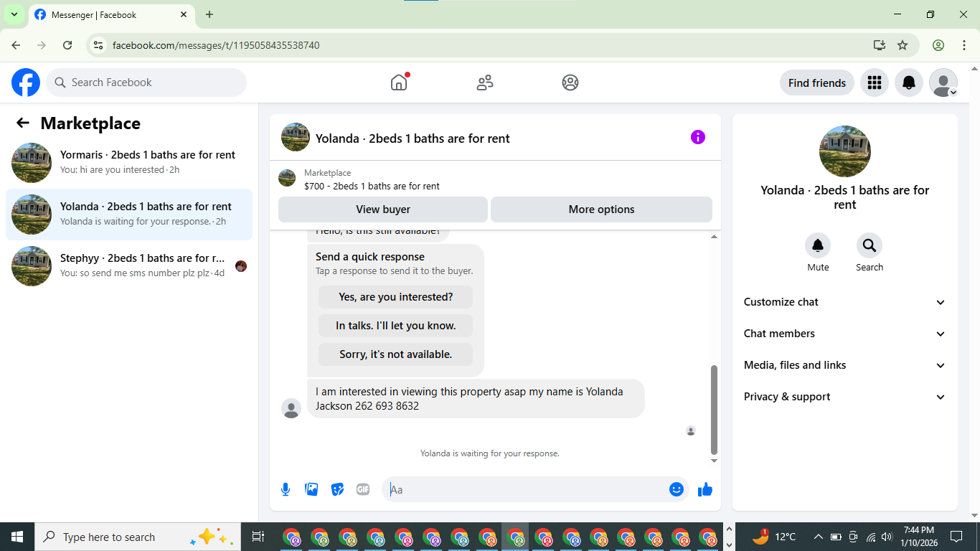Click the browser address bar URL
The image size is (980, 551).
216,45
